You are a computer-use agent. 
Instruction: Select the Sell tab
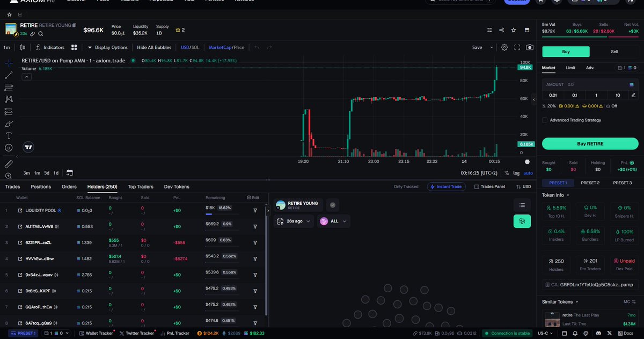tap(614, 52)
